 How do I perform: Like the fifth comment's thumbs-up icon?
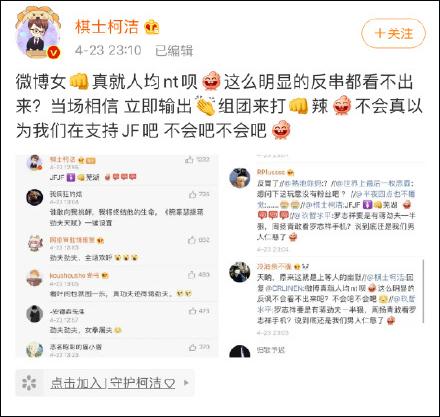tap(193, 311)
